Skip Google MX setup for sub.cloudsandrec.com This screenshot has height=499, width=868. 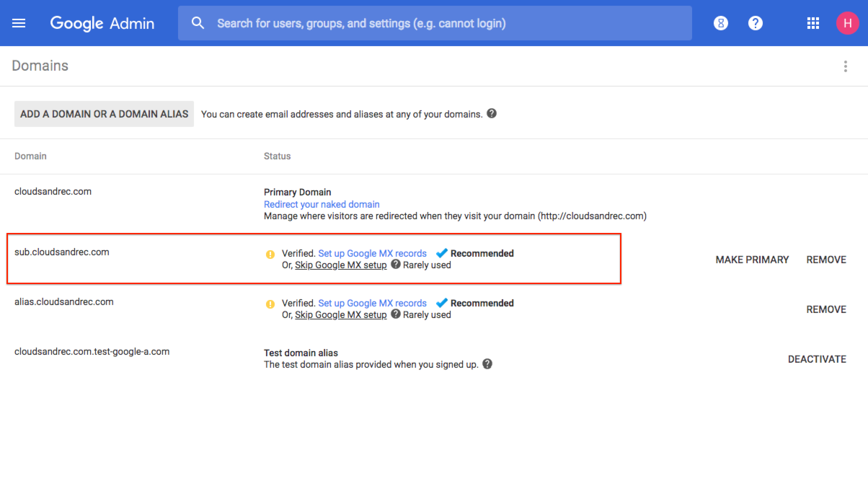point(341,265)
